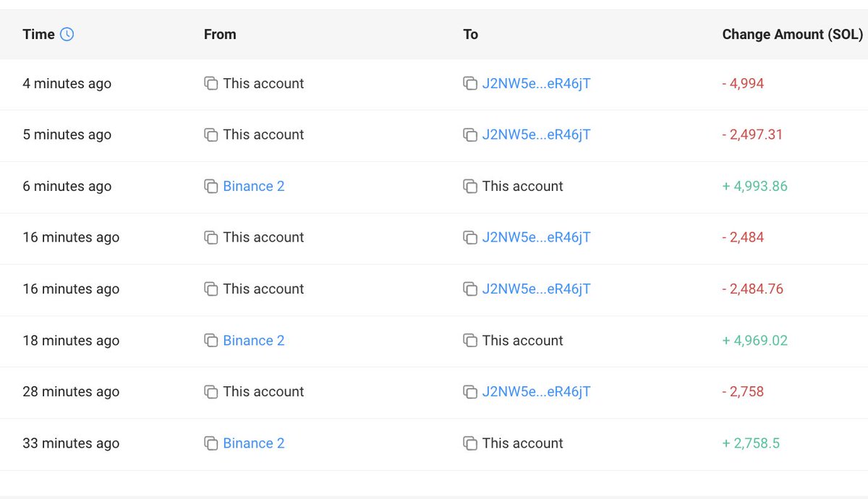The height and width of the screenshot is (499, 868).
Task: Copy J2NW5e address in 4 minutes ago row
Action: click(x=470, y=84)
